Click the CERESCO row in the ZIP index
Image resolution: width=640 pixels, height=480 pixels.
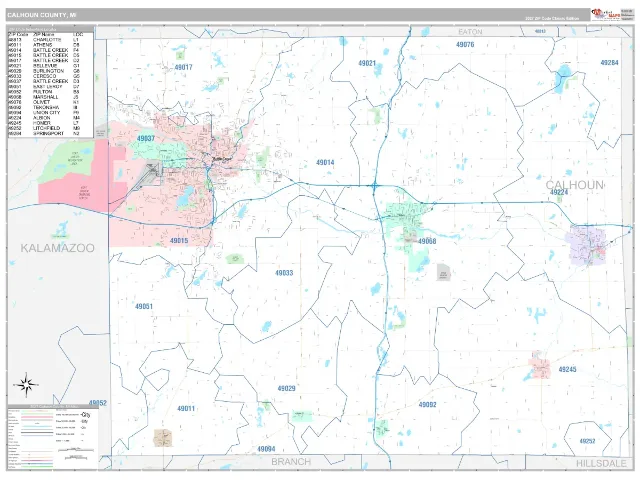pyautogui.click(x=44, y=76)
